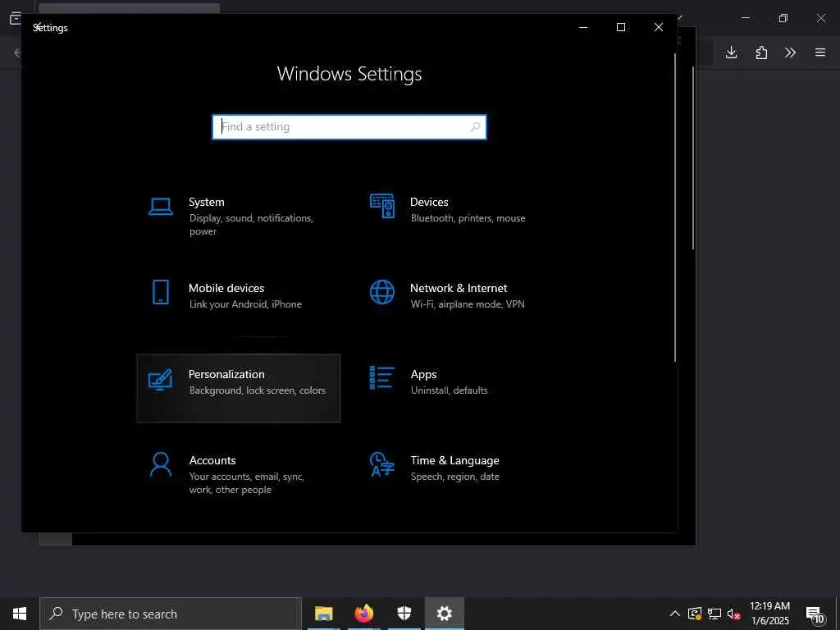Click the Accounts title text
This screenshot has width=840, height=630.
(212, 461)
